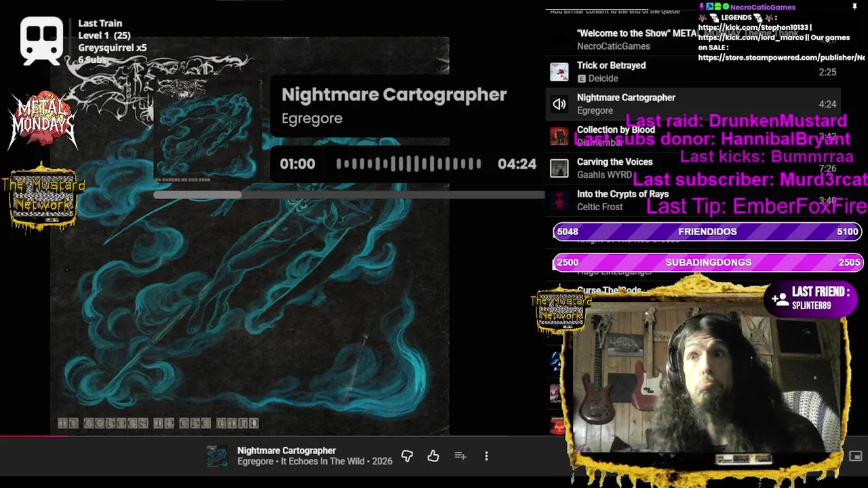Select Carving the Voices album thumbnail
This screenshot has height=488, width=868.
559,168
